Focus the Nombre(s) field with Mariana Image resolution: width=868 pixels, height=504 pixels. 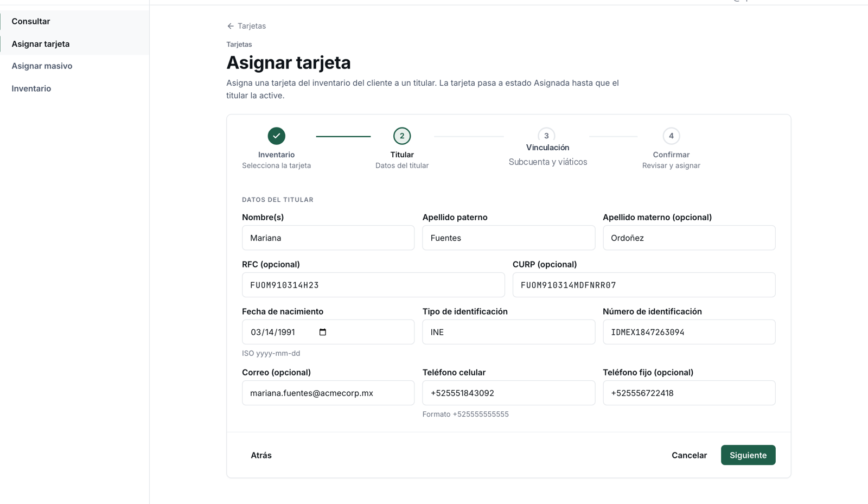tap(328, 238)
